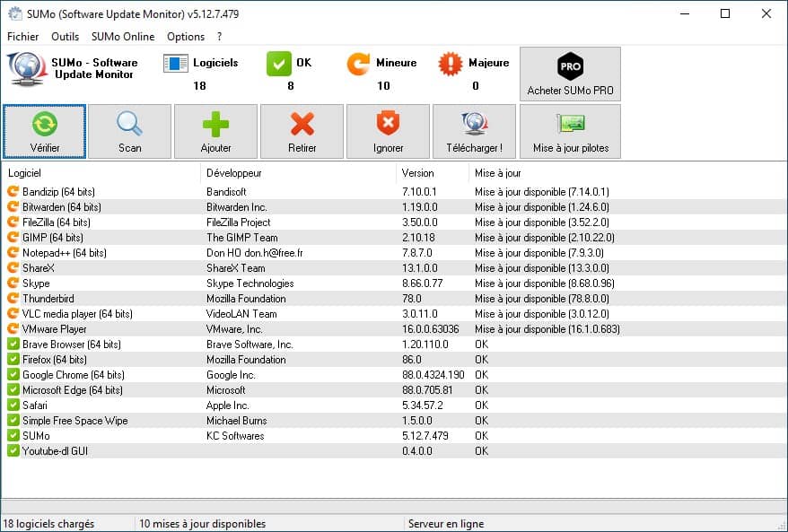
Task: Click the green check beside Google Chrome
Action: (13, 375)
